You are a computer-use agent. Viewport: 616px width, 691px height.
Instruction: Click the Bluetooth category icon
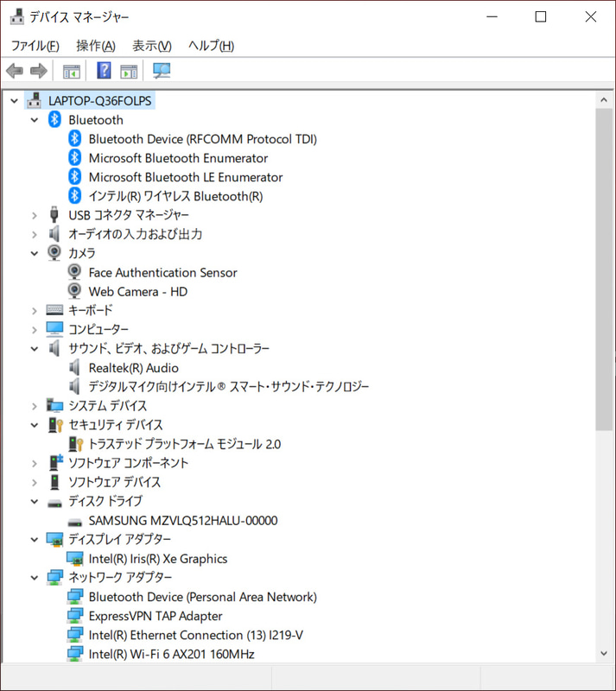(x=54, y=119)
